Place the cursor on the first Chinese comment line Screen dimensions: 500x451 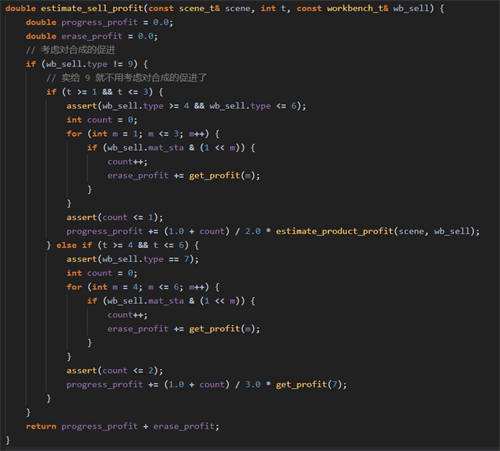(70, 50)
